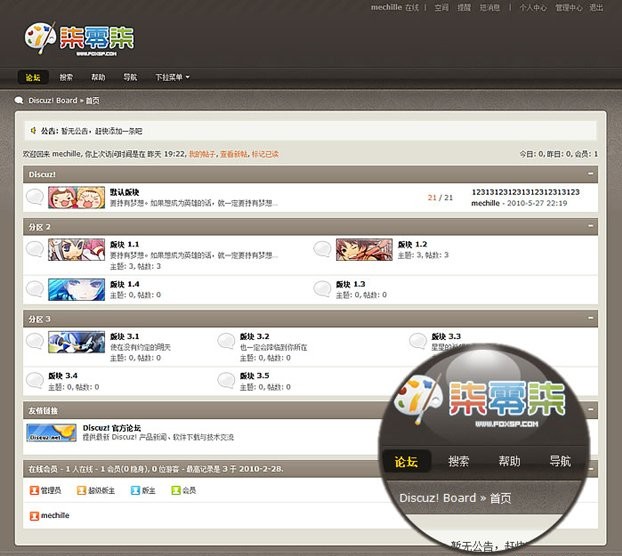Click the orange 超级版主 legend icon
This screenshot has height=556, width=622.
[x=81, y=491]
